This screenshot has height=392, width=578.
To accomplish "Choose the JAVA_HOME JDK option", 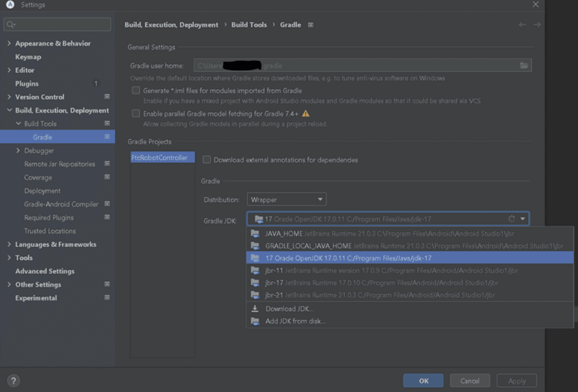I will click(x=389, y=234).
